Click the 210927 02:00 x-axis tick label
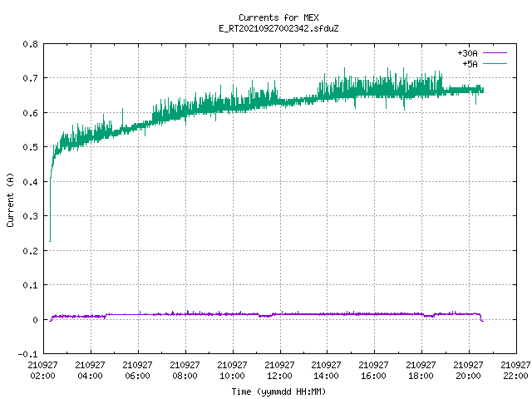Viewport: 532px width, 399px height. [42, 370]
